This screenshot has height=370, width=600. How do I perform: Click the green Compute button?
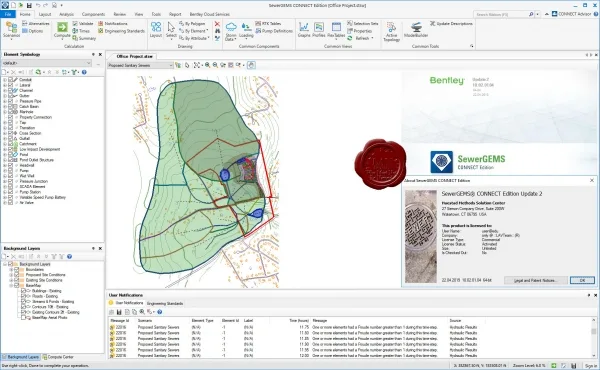(62, 30)
